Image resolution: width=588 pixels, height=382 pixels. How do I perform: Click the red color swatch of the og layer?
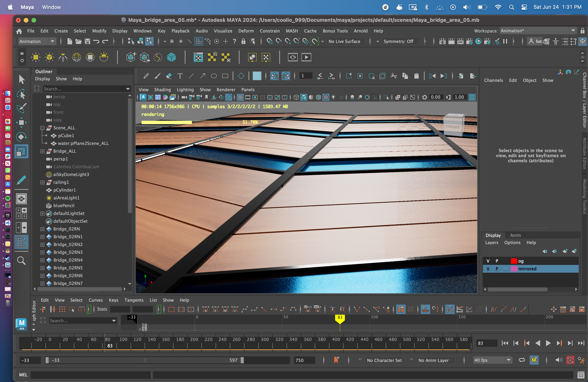(x=514, y=261)
